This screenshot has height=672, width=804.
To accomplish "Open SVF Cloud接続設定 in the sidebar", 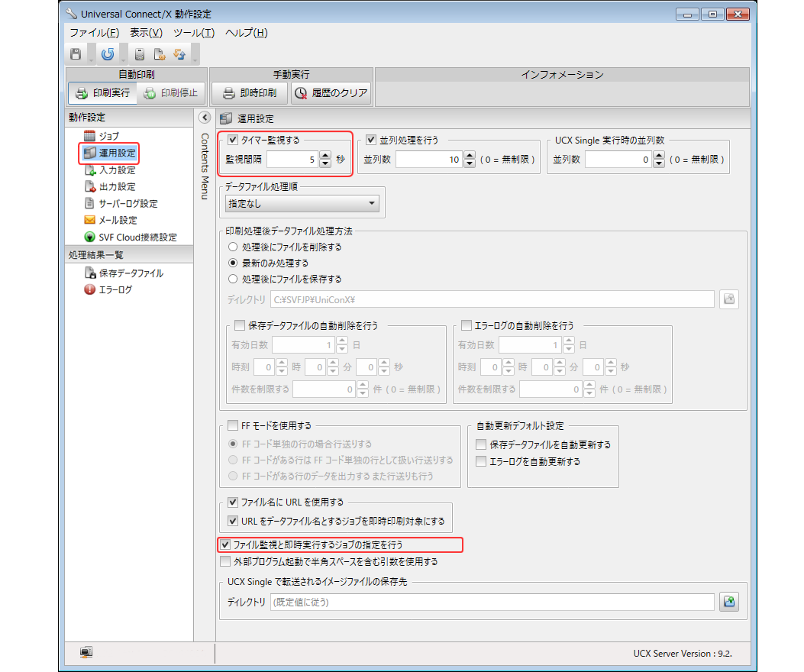I will (x=131, y=237).
